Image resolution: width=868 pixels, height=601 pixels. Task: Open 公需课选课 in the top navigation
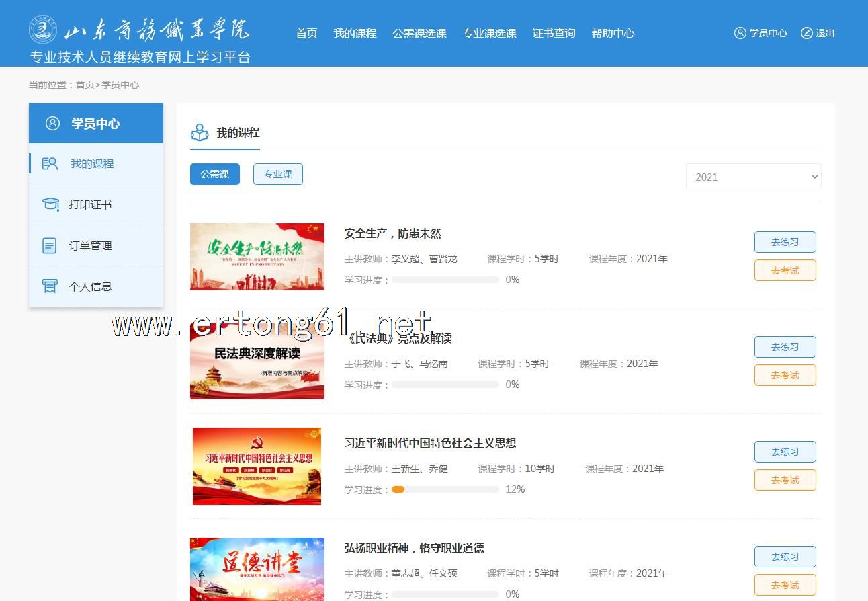pos(419,33)
